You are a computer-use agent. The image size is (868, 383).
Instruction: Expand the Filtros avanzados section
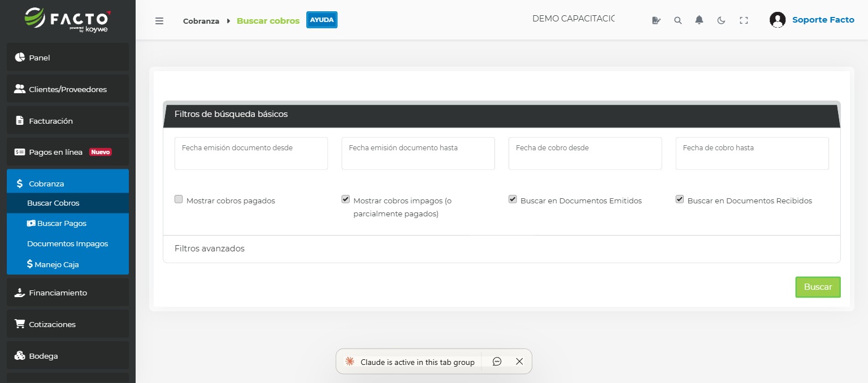(210, 249)
